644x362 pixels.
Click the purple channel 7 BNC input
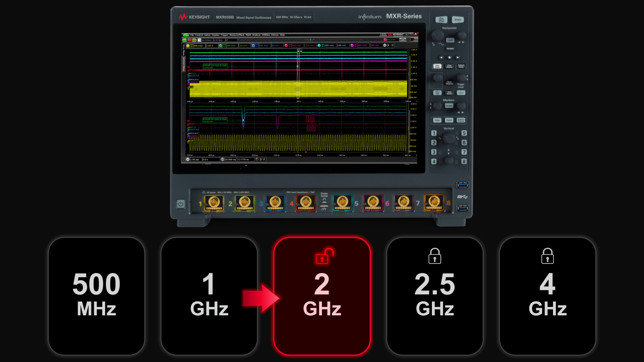[x=403, y=202]
